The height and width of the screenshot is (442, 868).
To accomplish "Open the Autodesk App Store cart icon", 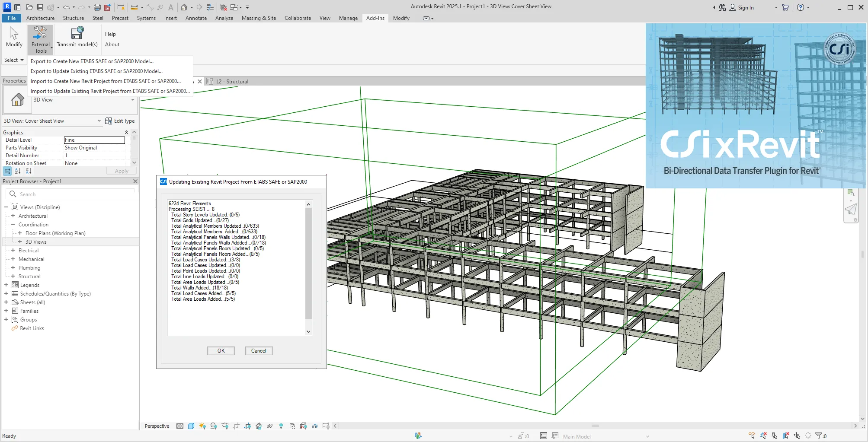I will click(x=785, y=7).
